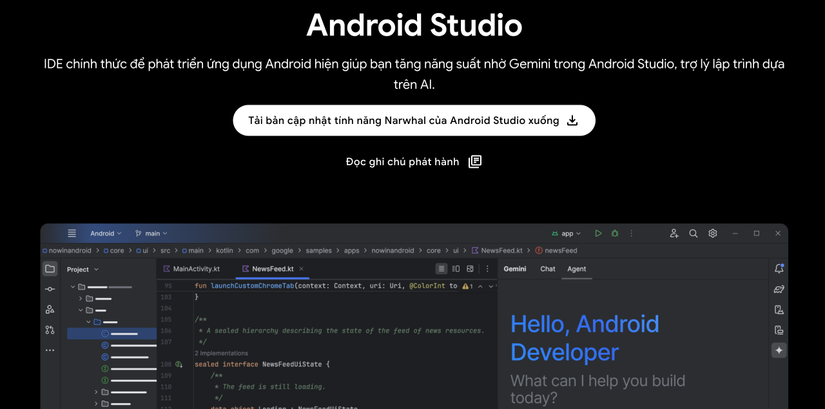Open the Android project dropdown
This screenshot has height=409, width=825.
coord(105,233)
